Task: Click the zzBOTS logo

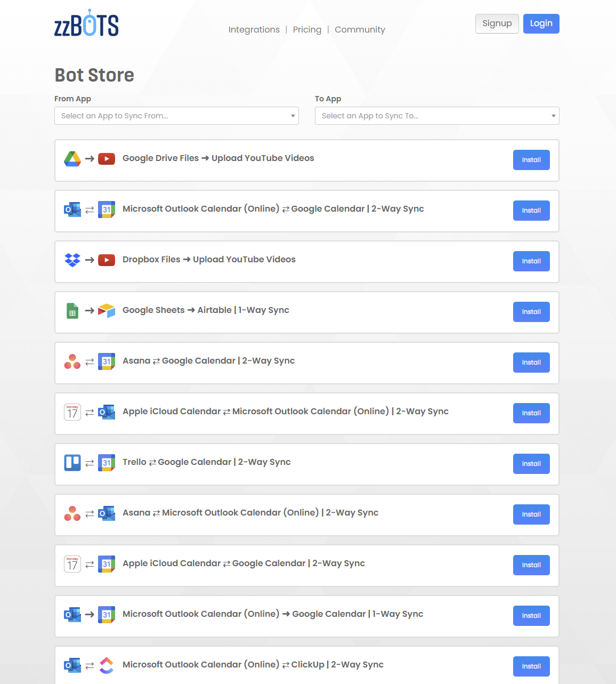Action: [86, 23]
